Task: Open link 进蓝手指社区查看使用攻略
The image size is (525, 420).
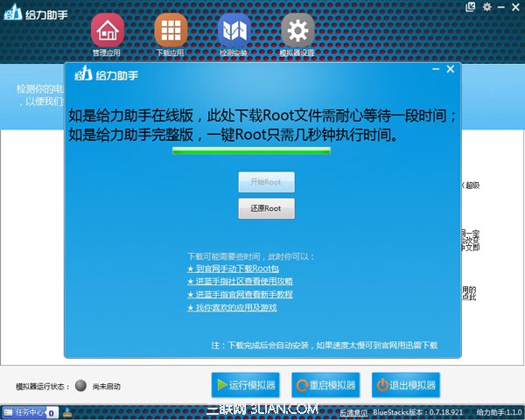Action: tap(240, 282)
